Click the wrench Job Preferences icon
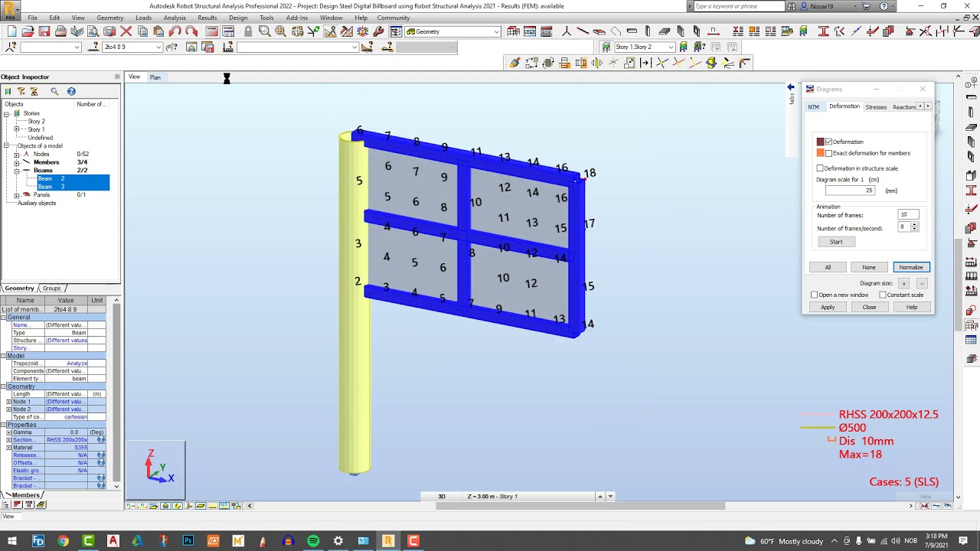The height and width of the screenshot is (551, 980). click(x=379, y=31)
